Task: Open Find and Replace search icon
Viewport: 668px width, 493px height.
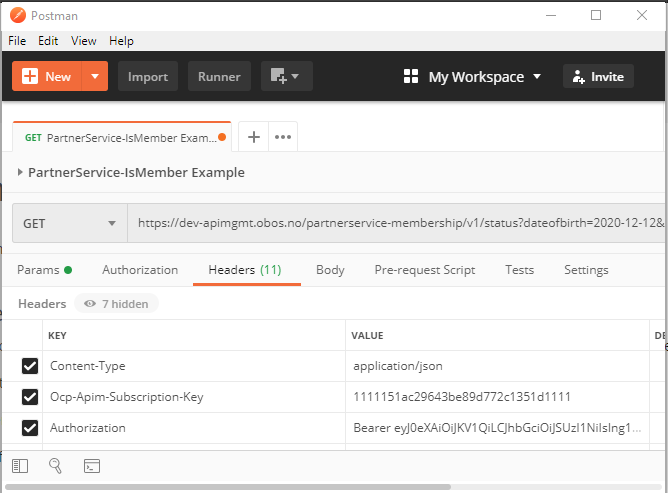Action: click(x=56, y=465)
